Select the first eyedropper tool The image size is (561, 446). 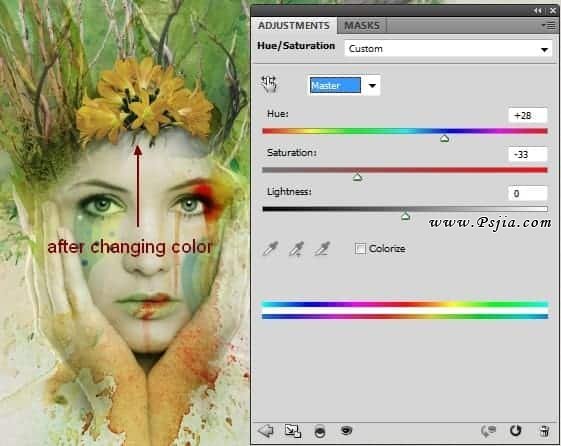point(270,249)
